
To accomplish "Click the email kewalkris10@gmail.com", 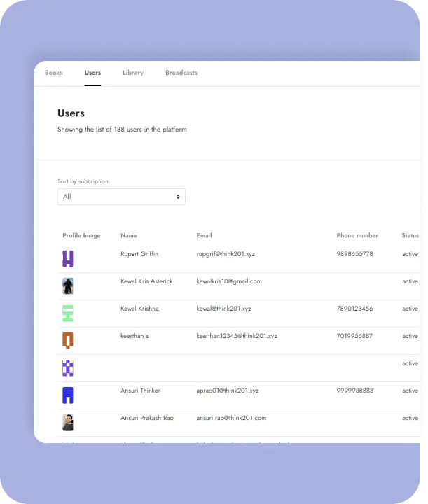I will point(229,281).
